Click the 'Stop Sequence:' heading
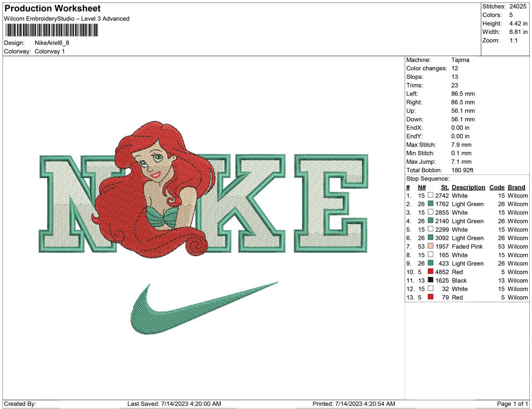Image resolution: width=532 pixels, height=409 pixels. 428,179
